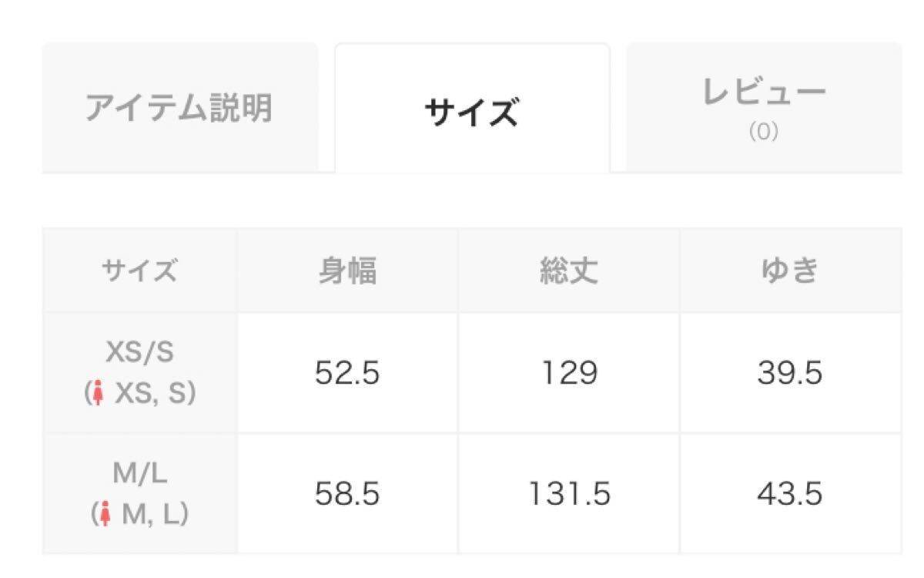The width and height of the screenshot is (924, 578).
Task: Click the (M, L) fit guide text
Action: click(x=139, y=514)
